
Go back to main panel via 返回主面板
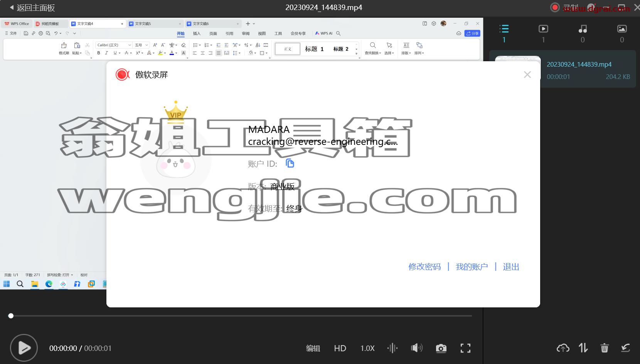click(32, 8)
